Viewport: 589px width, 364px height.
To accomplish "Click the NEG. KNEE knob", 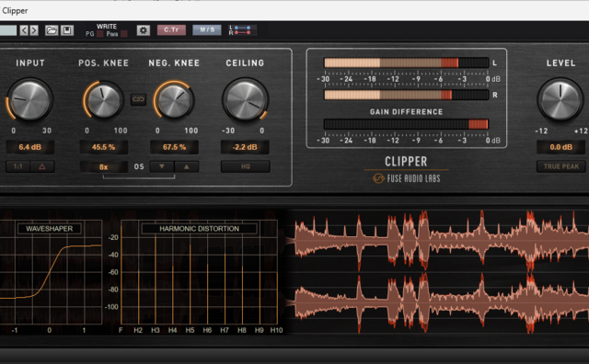I will [x=174, y=100].
